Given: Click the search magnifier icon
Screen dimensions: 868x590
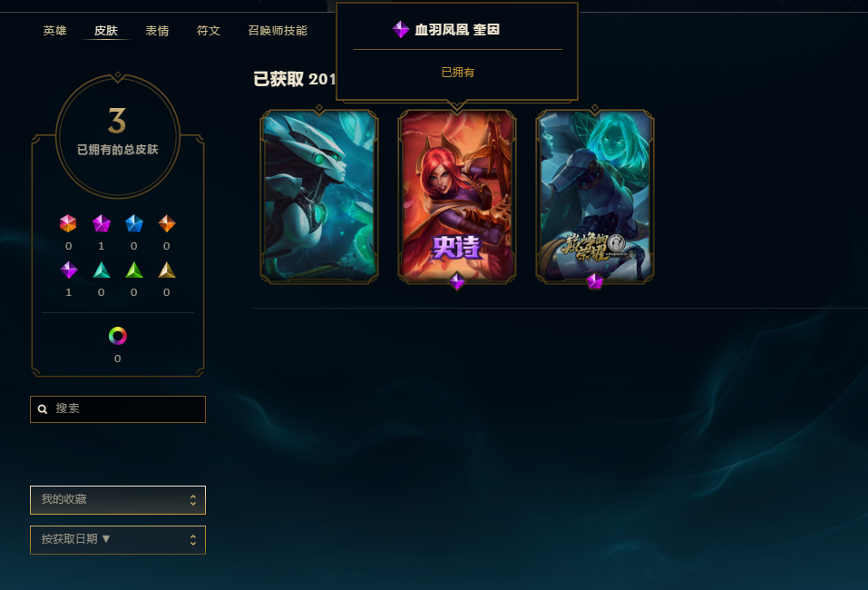Looking at the screenshot, I should (43, 409).
